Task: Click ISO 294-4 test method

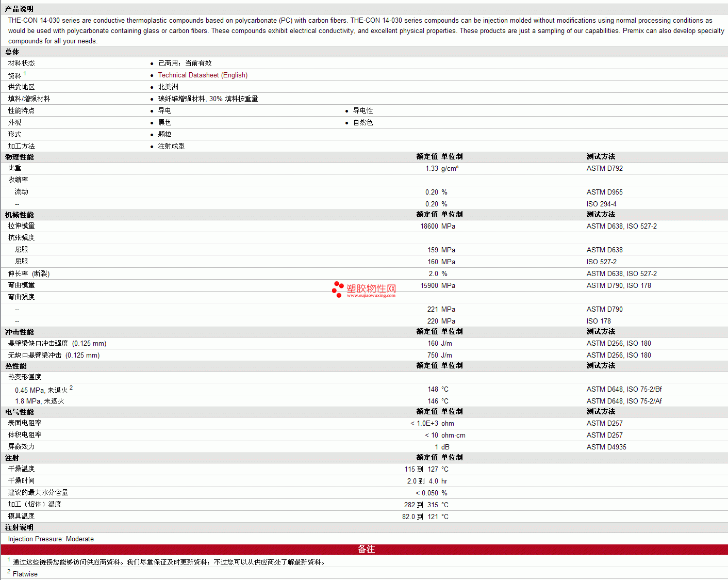Action: pyautogui.click(x=602, y=204)
